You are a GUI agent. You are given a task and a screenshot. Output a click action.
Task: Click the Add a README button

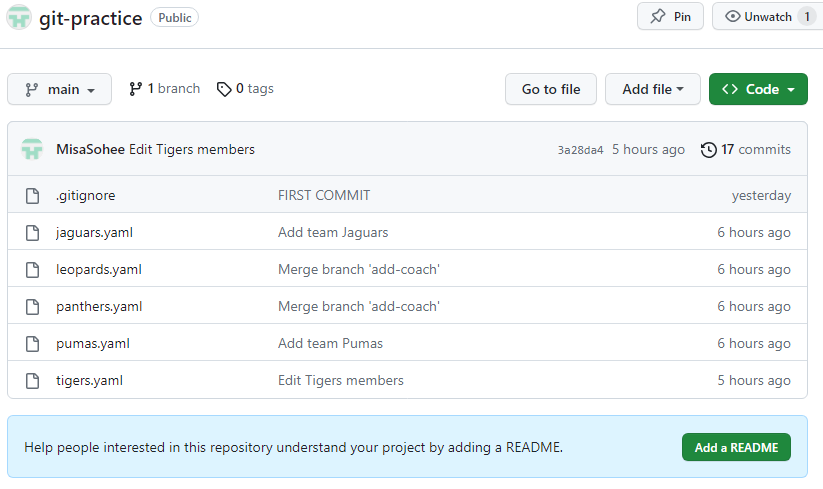tap(735, 448)
